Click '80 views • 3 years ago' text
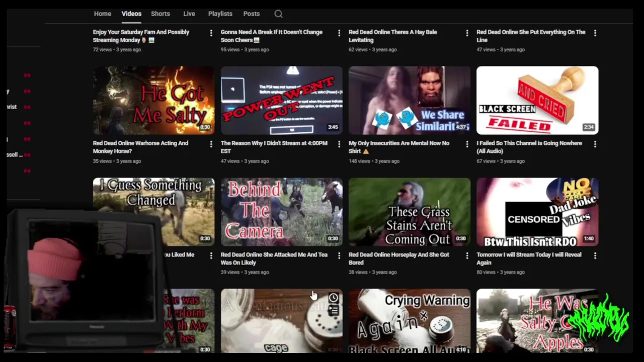The width and height of the screenshot is (644, 362). pos(501,272)
